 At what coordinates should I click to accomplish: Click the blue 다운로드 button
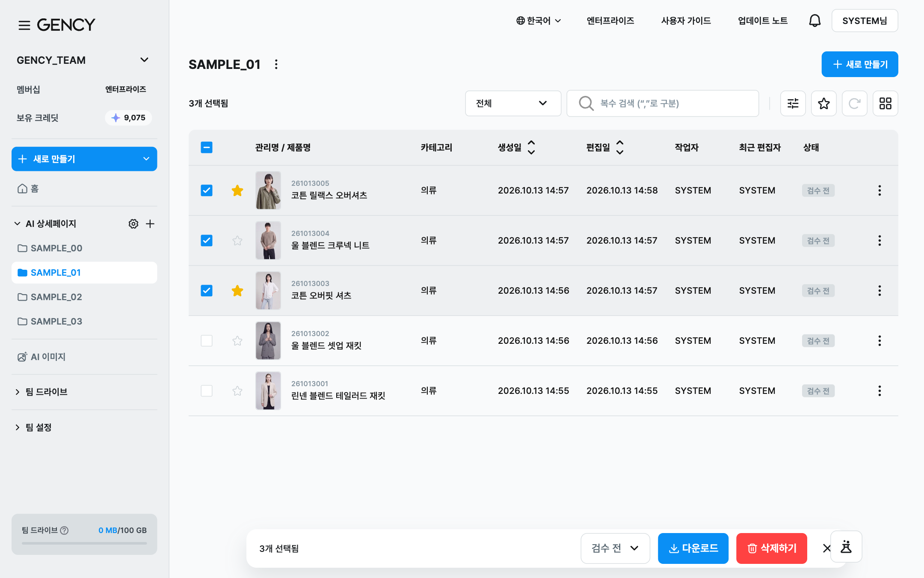[693, 548]
